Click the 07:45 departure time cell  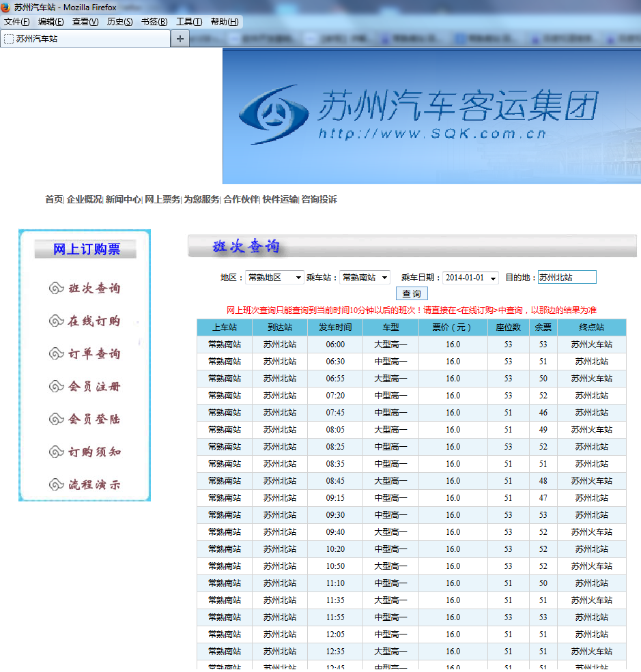[x=335, y=413]
